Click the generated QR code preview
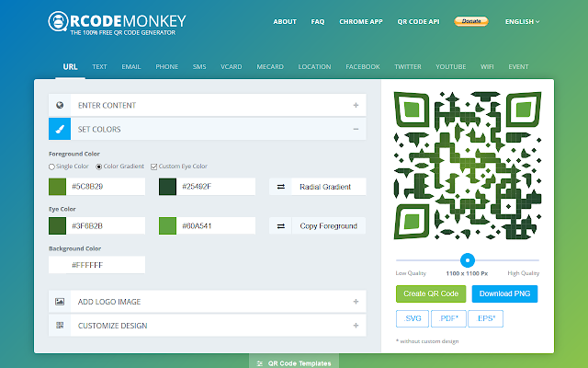Screen dimensions: 588x368 468,166
